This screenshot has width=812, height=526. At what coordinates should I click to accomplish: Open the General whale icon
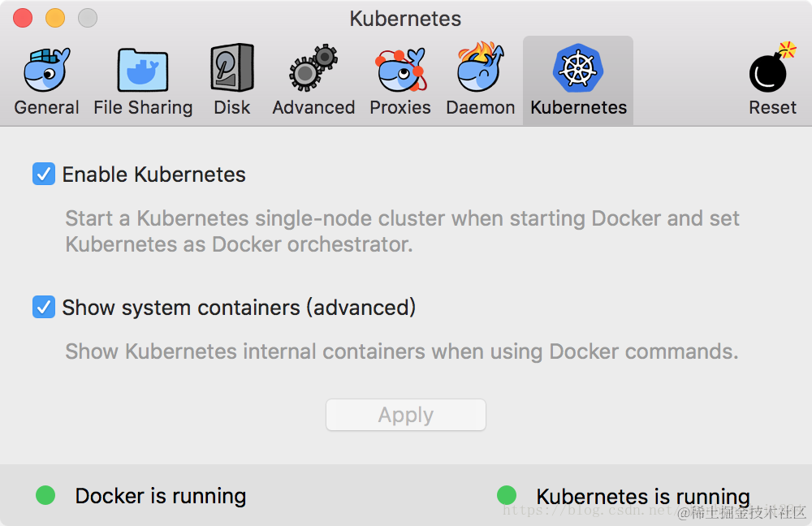[46, 69]
